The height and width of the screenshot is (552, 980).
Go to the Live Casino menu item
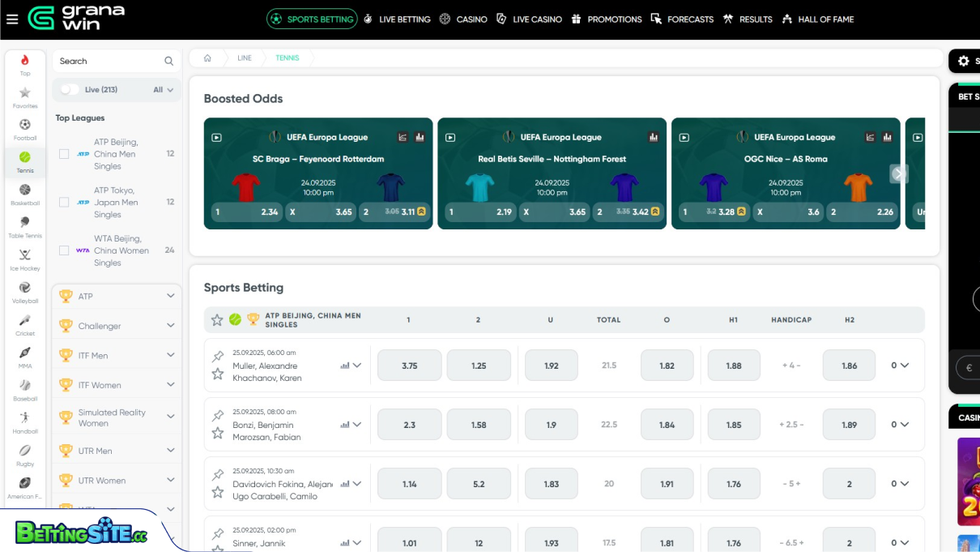coord(529,19)
